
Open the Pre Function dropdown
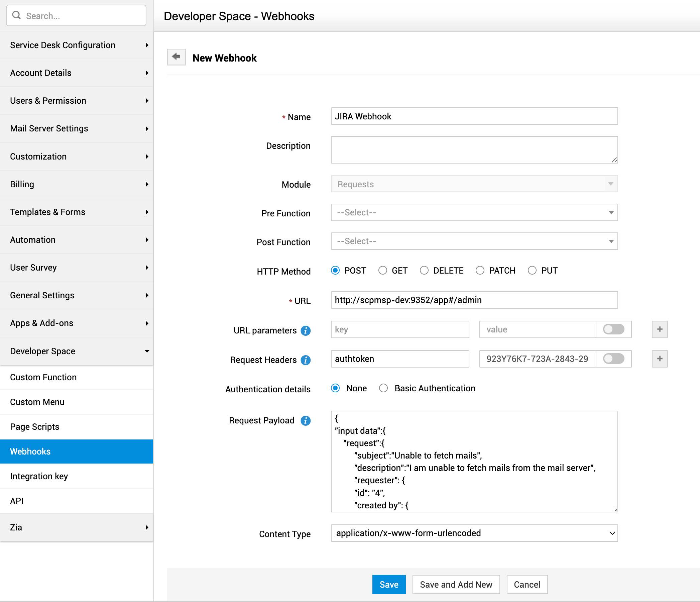coord(474,213)
